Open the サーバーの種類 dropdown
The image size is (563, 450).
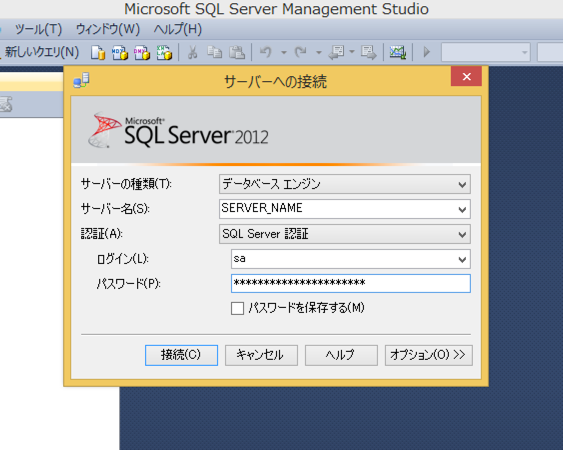point(345,184)
